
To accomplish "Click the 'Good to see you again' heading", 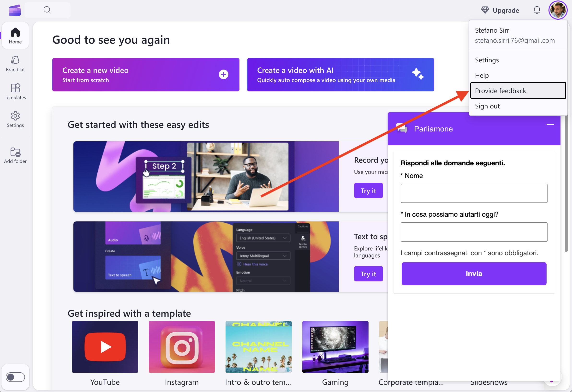I will 111,40.
